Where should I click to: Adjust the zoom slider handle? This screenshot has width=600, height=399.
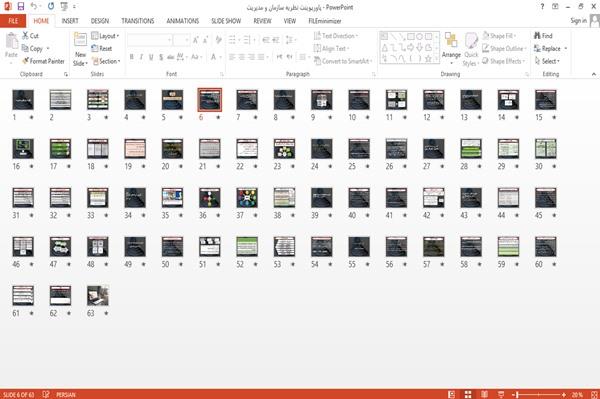(517, 394)
